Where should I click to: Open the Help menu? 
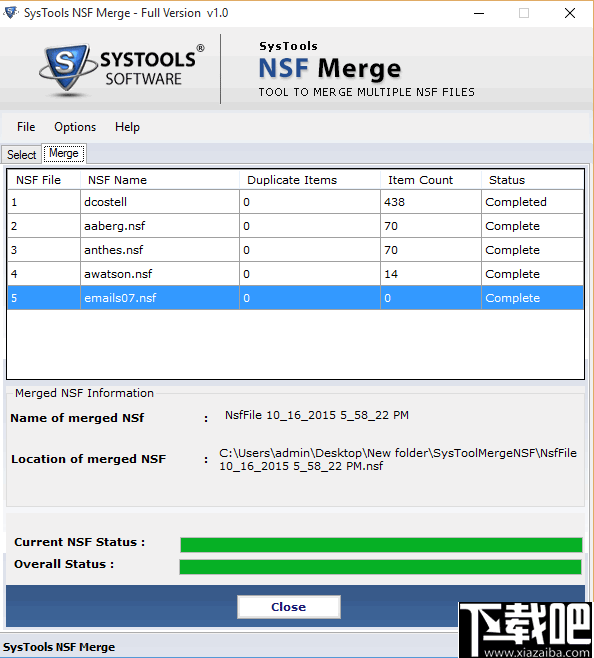point(127,127)
